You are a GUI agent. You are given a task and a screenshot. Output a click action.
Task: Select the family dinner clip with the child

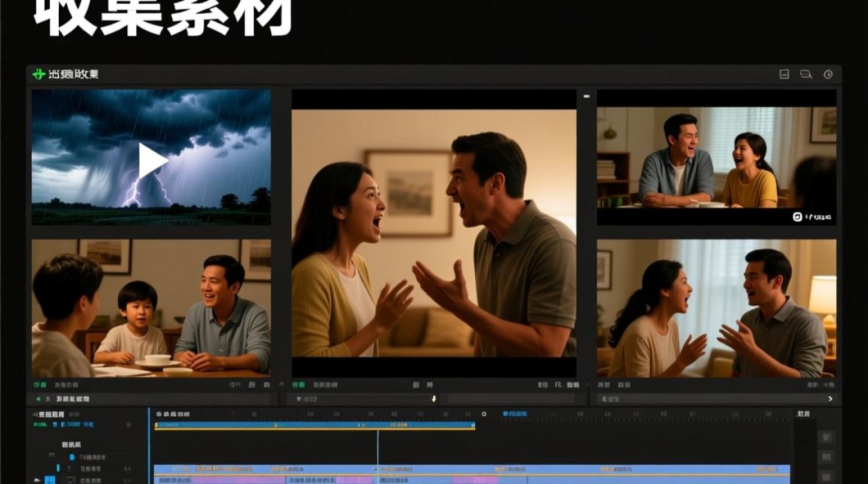(x=151, y=308)
